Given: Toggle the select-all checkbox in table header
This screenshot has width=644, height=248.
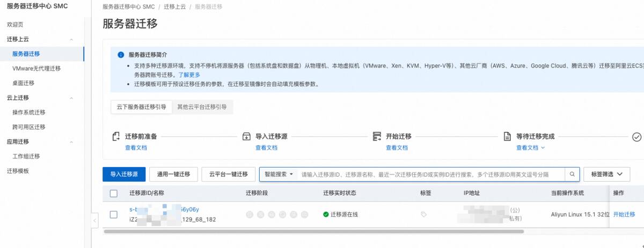Looking at the screenshot, I should (113, 193).
